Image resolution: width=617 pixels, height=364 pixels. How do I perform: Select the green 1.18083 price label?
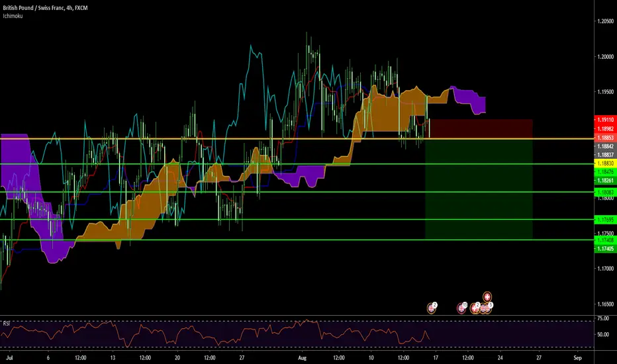(x=605, y=193)
